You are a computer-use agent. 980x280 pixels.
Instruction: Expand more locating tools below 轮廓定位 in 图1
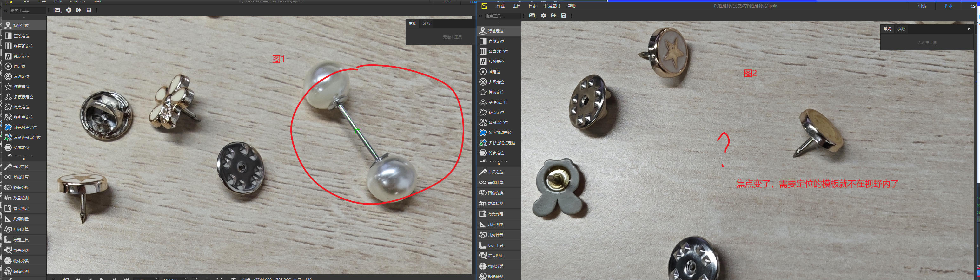pyautogui.click(x=24, y=159)
